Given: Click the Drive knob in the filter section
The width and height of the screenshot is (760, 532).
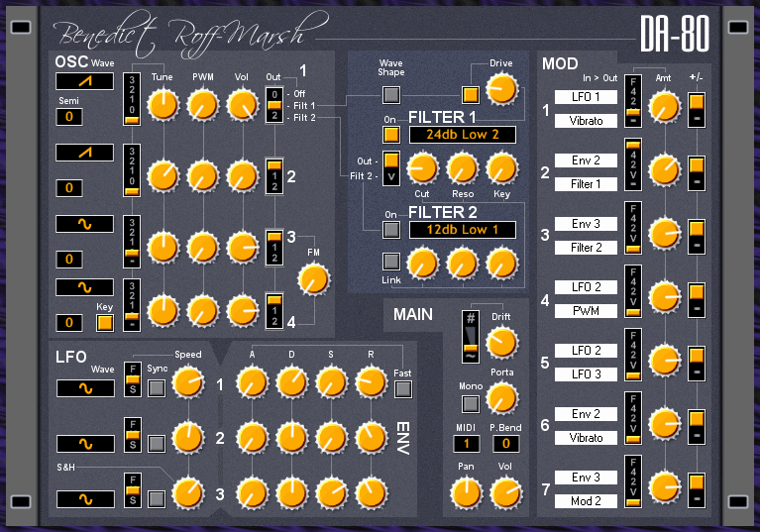Looking at the screenshot, I should click(x=501, y=90).
